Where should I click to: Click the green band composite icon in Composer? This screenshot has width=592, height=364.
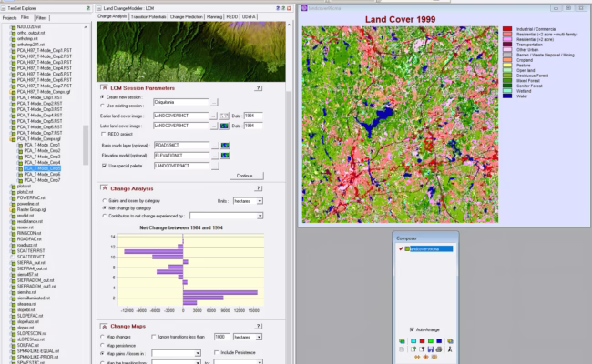click(431, 341)
